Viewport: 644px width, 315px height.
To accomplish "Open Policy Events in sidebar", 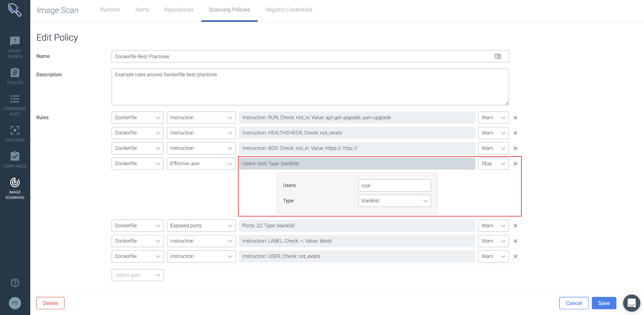I will 15,47.
